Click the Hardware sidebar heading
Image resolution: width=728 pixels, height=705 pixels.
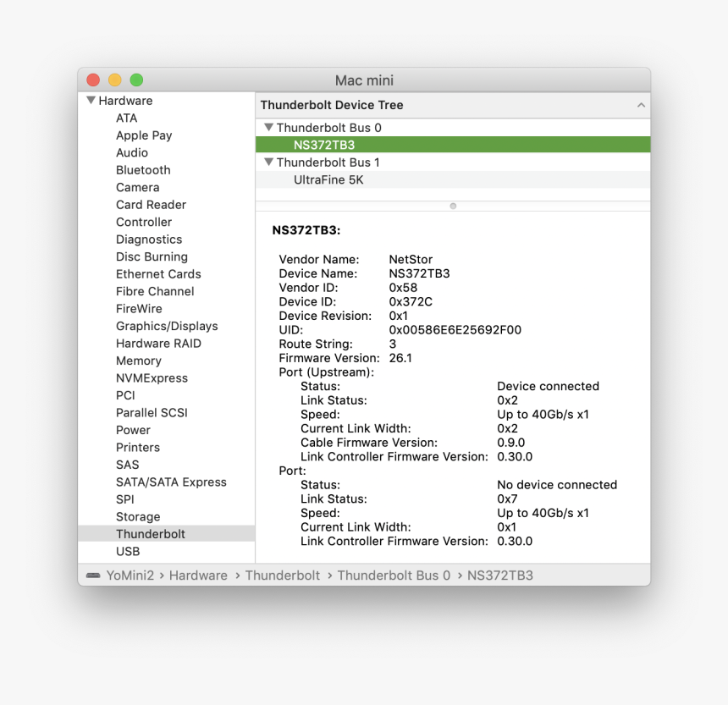coord(125,101)
